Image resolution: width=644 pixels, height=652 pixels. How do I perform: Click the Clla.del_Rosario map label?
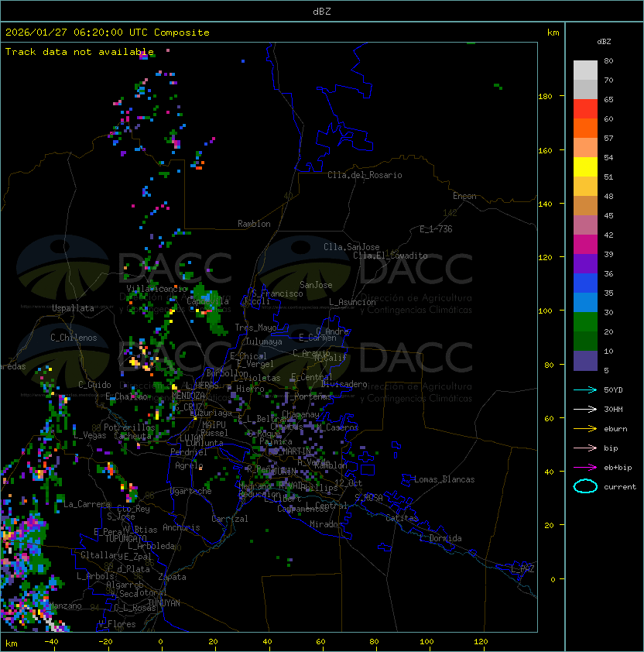(x=365, y=175)
